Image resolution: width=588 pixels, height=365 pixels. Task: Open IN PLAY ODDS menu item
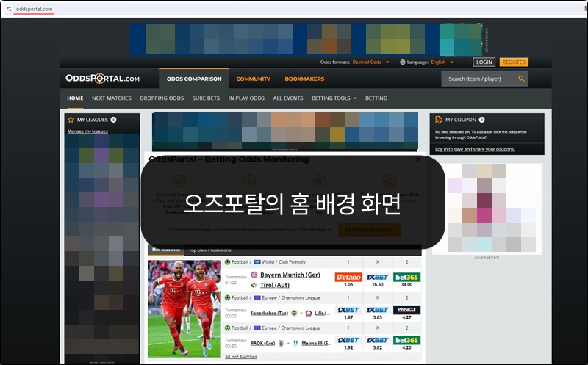click(x=246, y=98)
